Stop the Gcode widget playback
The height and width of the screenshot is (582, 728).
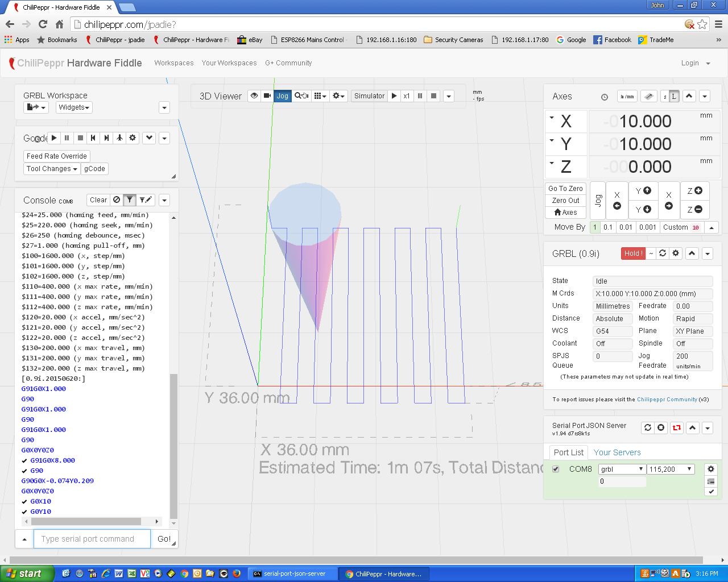tap(80, 138)
